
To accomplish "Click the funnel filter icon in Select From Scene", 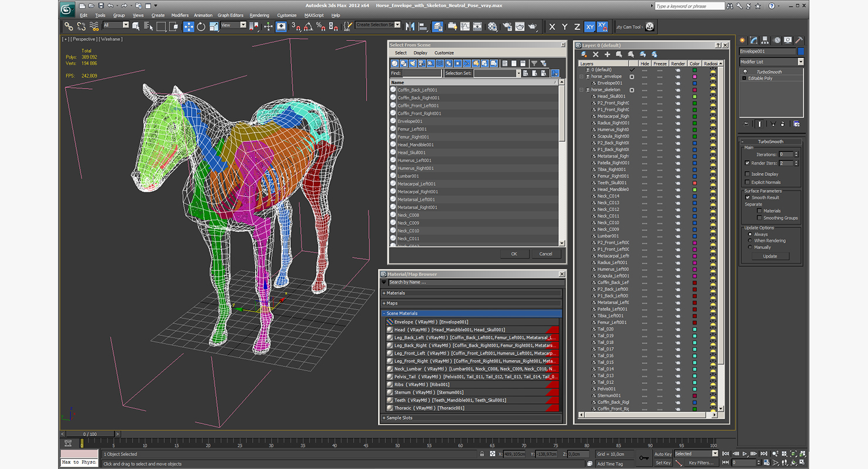I will tap(534, 63).
